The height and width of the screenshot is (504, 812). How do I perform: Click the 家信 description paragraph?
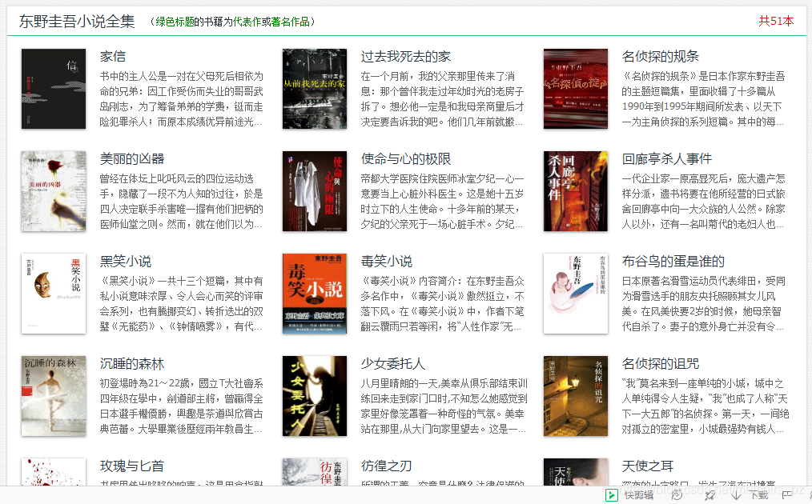(181, 99)
